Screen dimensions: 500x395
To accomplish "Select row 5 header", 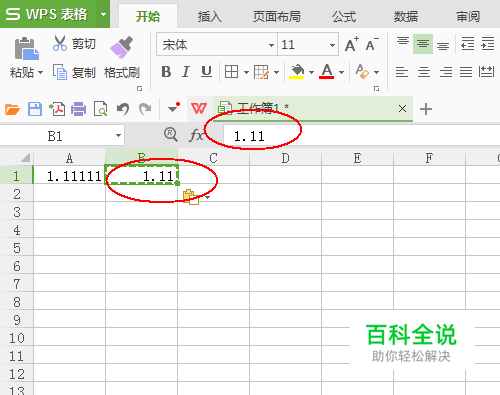I will coord(17,247).
